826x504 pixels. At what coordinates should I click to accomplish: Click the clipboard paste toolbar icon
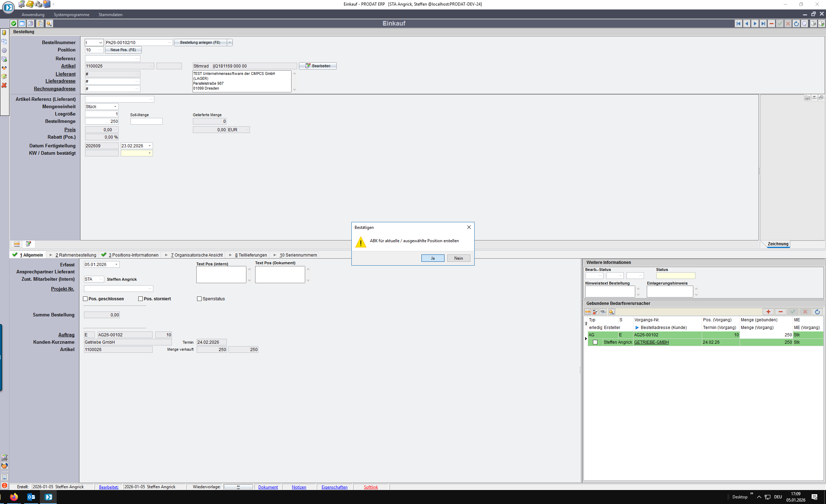40,23
